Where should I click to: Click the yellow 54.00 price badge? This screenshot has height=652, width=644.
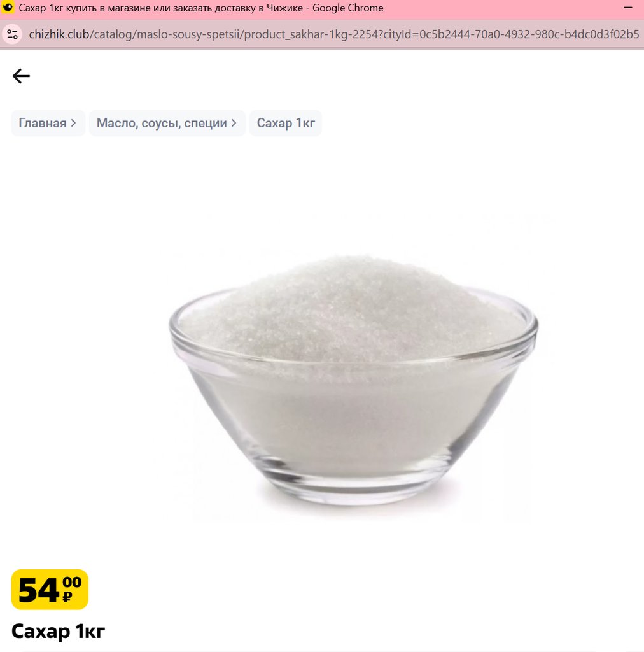coord(50,589)
